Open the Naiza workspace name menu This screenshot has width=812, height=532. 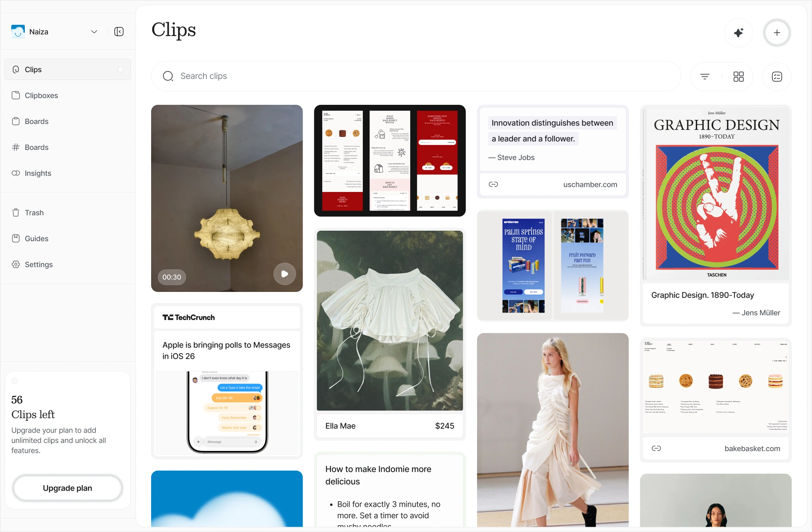point(39,32)
